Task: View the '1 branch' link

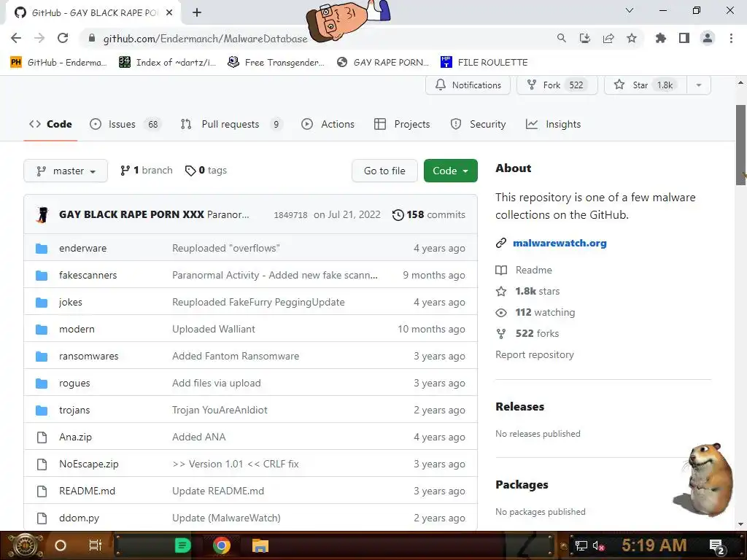Action: point(146,171)
